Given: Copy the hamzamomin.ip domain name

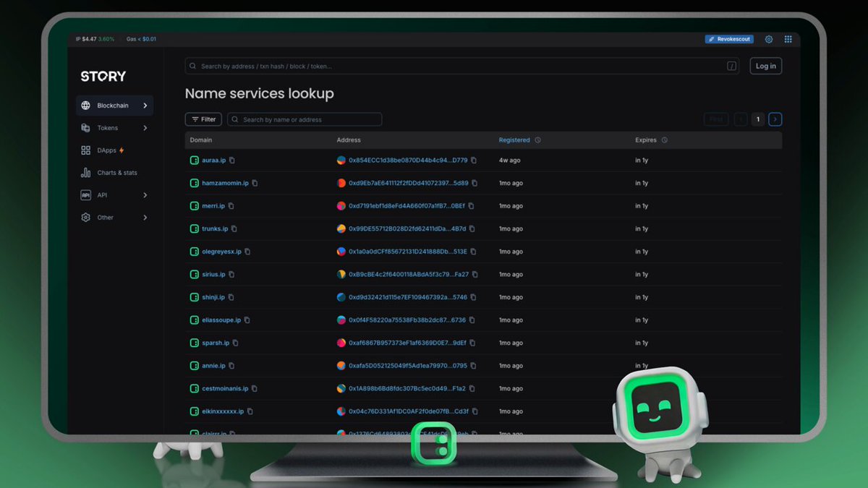Looking at the screenshot, I should pyautogui.click(x=255, y=183).
